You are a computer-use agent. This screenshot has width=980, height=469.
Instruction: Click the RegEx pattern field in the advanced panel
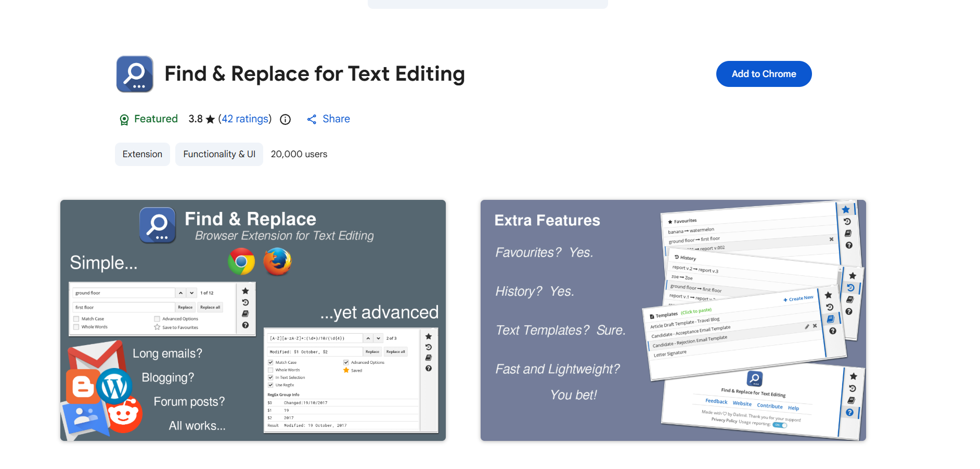315,338
